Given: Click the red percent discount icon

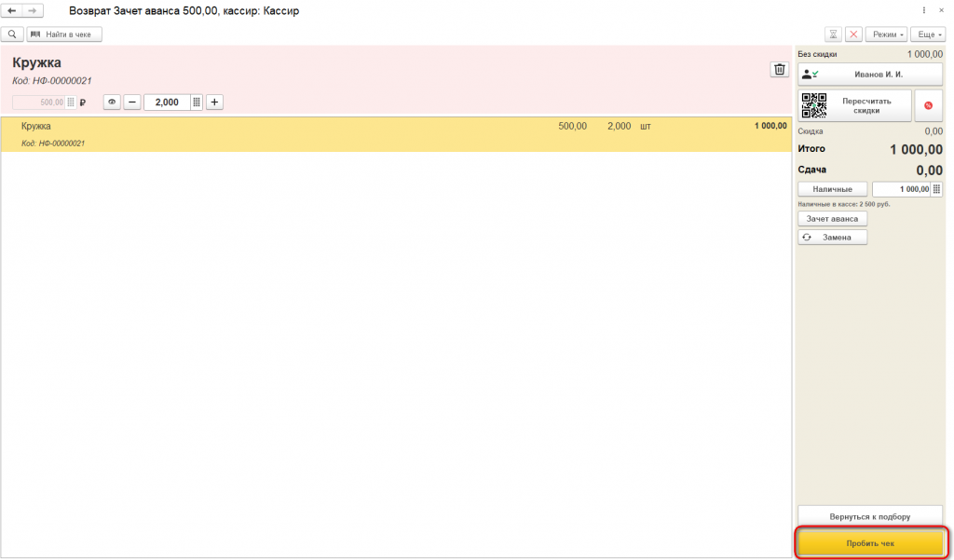Looking at the screenshot, I should click(x=929, y=106).
